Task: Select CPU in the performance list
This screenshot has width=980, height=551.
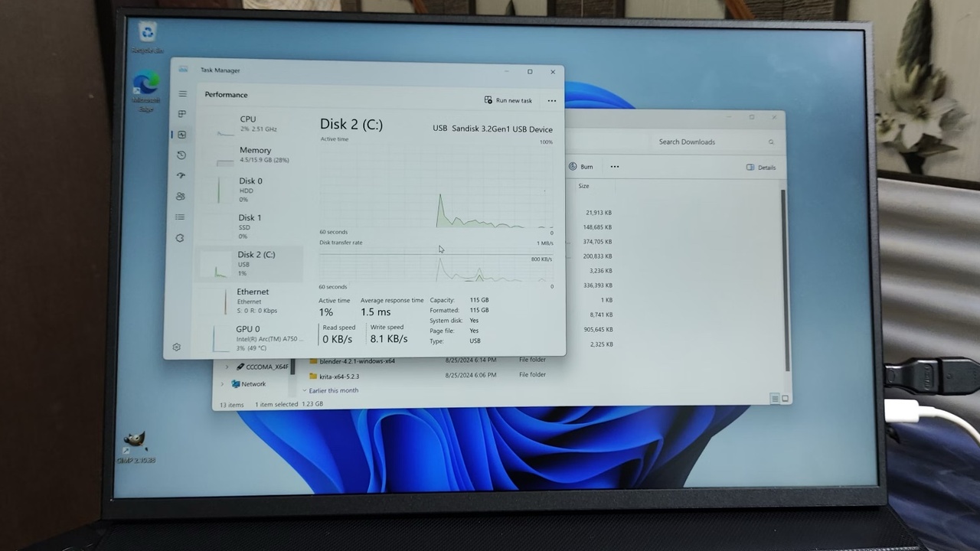Action: [253, 124]
